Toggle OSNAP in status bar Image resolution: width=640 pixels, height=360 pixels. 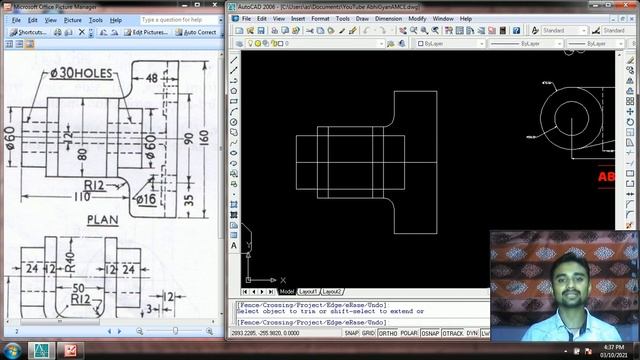pyautogui.click(x=430, y=333)
